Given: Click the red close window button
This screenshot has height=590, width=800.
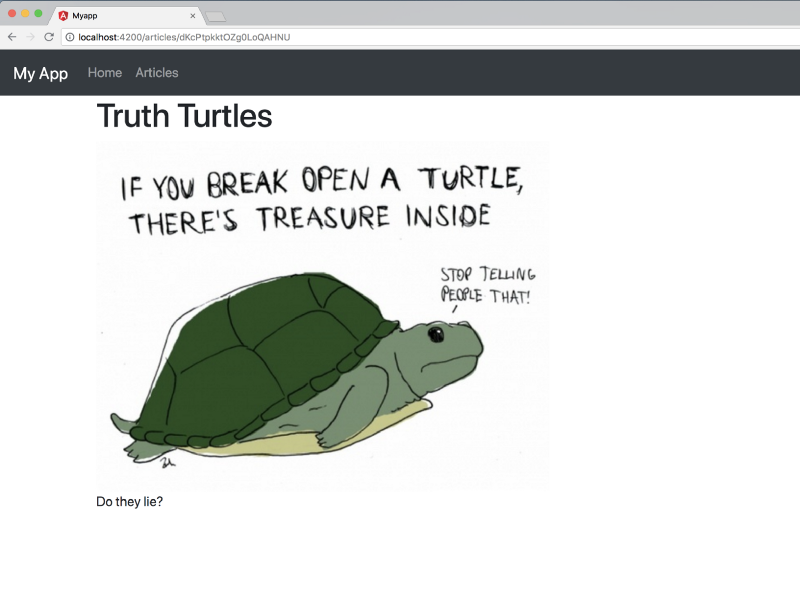Looking at the screenshot, I should [12, 13].
